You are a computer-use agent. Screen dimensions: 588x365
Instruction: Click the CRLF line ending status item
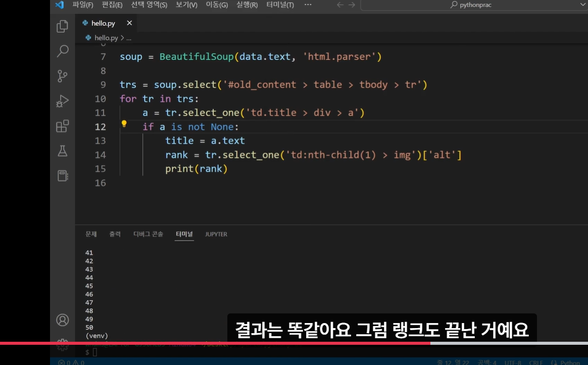click(x=536, y=362)
